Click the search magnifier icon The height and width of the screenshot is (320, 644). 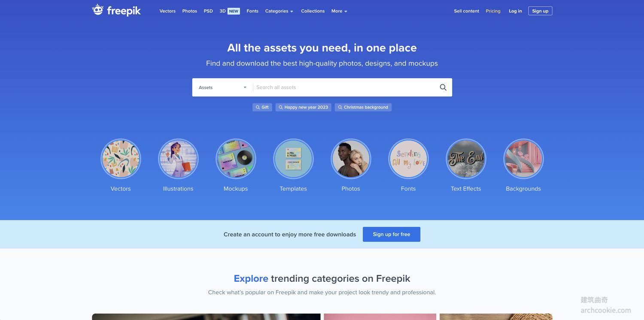[x=443, y=87]
